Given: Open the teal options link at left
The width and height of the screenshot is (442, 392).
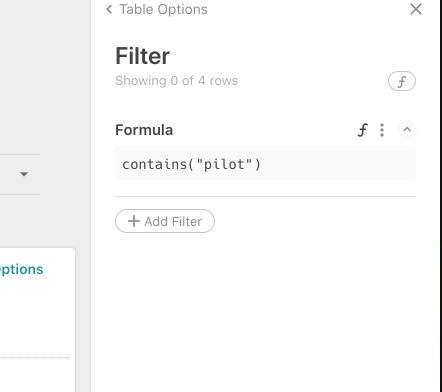Looking at the screenshot, I should pyautogui.click(x=21, y=269).
